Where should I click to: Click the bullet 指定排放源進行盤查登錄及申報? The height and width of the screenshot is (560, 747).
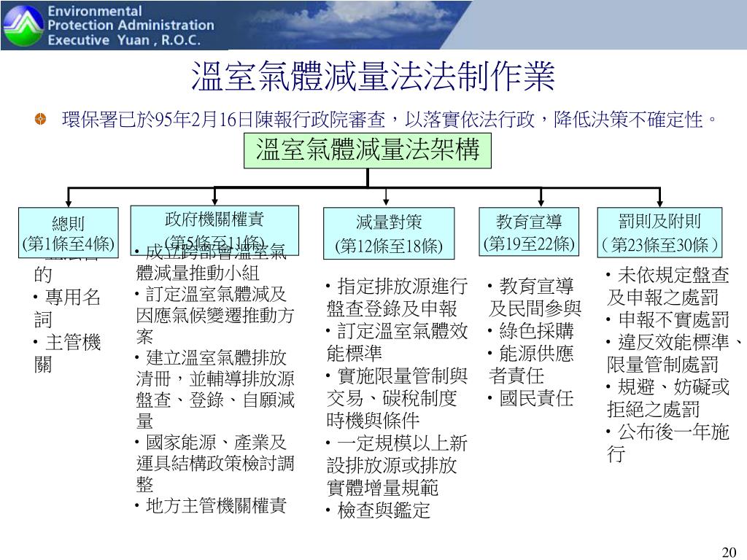point(397,297)
